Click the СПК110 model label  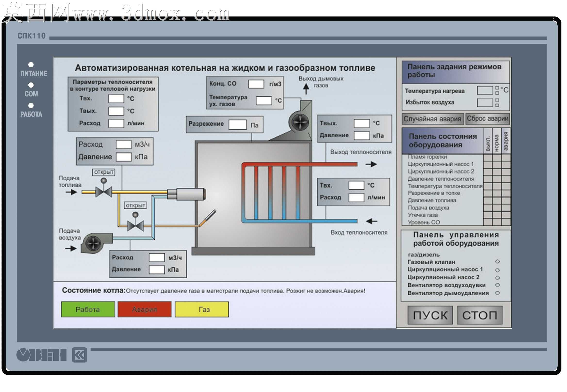tap(32, 36)
